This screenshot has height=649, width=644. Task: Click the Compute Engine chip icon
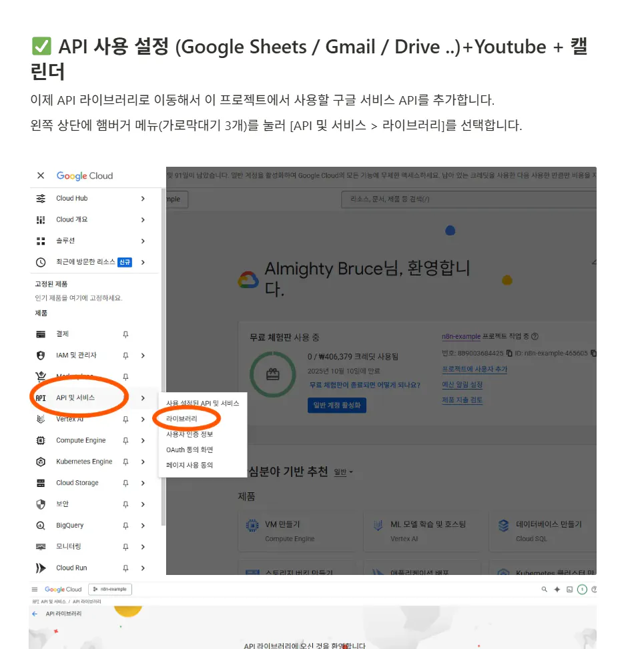tap(41, 440)
